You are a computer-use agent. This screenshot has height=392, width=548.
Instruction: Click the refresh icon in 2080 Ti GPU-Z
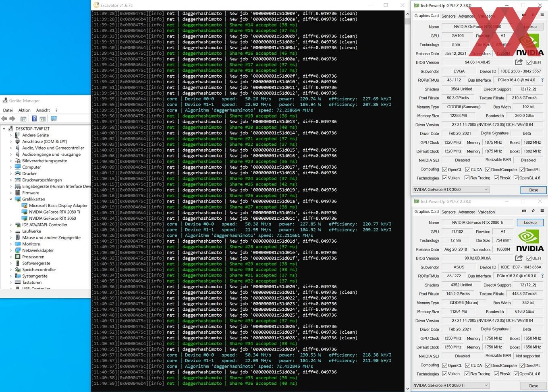[533, 210]
